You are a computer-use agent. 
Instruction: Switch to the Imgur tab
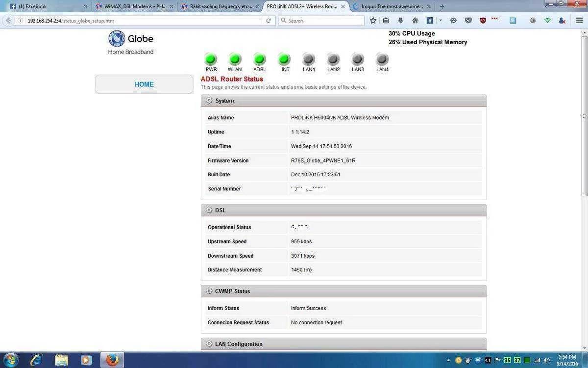392,6
